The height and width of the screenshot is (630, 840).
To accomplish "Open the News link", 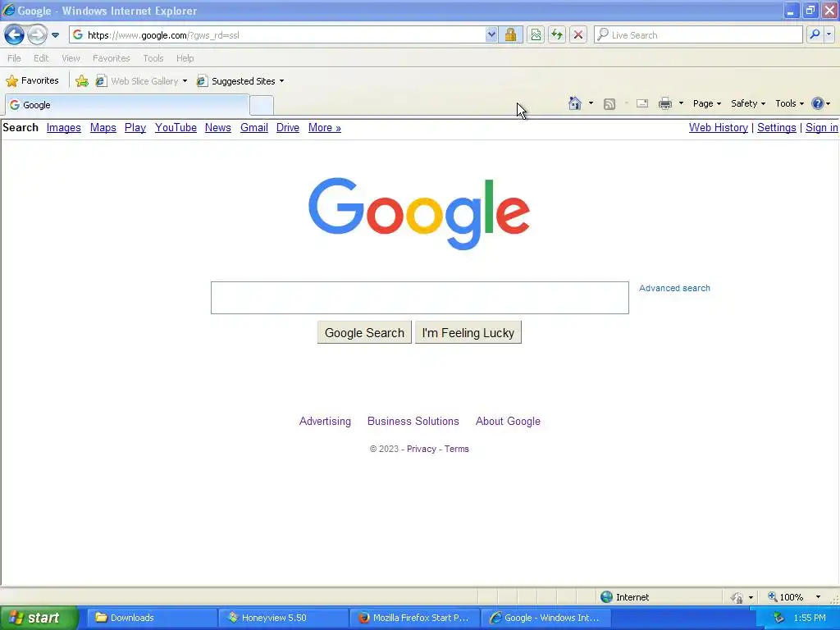I will [x=217, y=127].
